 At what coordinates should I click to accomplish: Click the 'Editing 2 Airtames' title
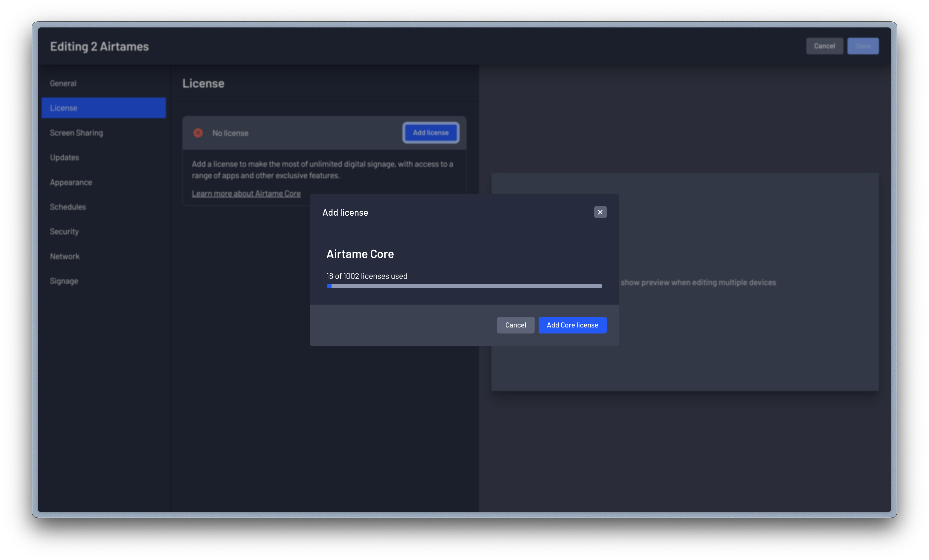pyautogui.click(x=100, y=46)
